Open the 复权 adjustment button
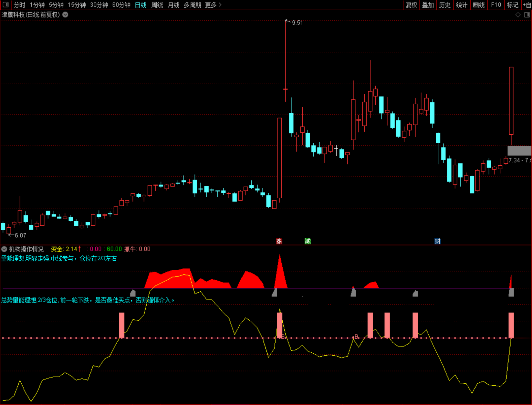 (x=411, y=5)
